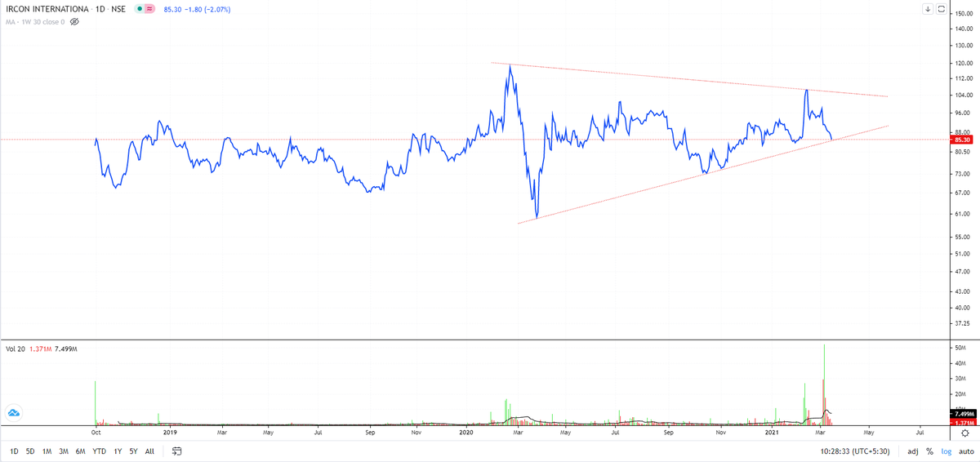Click the IRCON INTERNATIONA symbol title

point(47,9)
